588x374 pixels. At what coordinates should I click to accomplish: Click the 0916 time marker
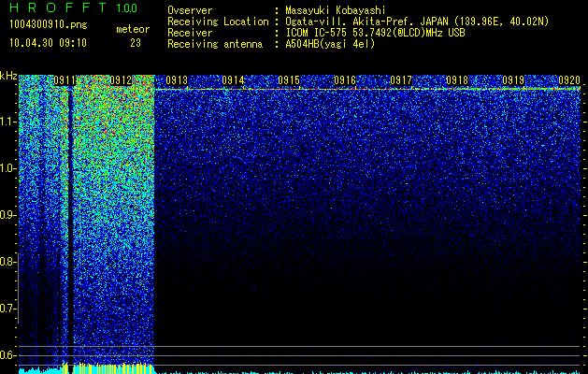345,80
